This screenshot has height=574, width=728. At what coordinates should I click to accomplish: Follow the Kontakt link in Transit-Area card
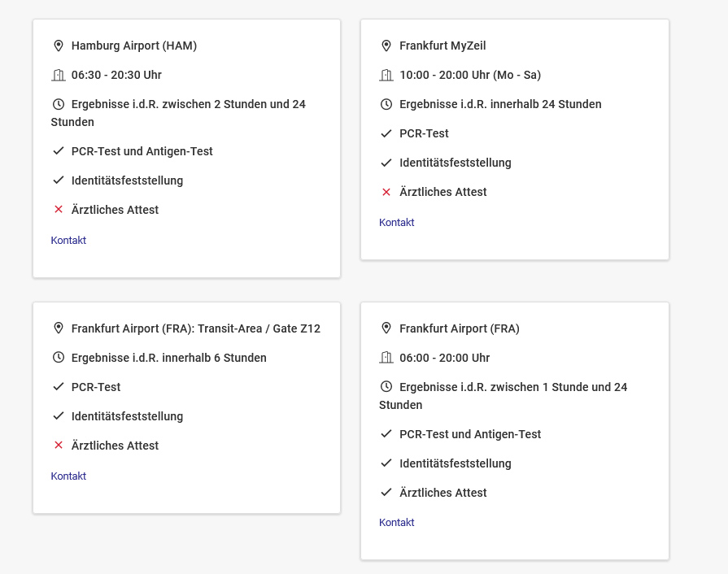pyautogui.click(x=68, y=476)
